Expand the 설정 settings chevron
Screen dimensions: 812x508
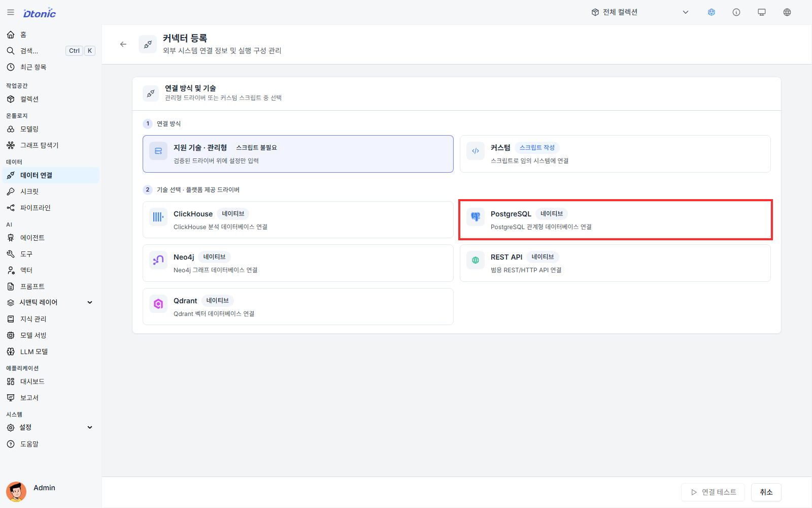tap(90, 427)
